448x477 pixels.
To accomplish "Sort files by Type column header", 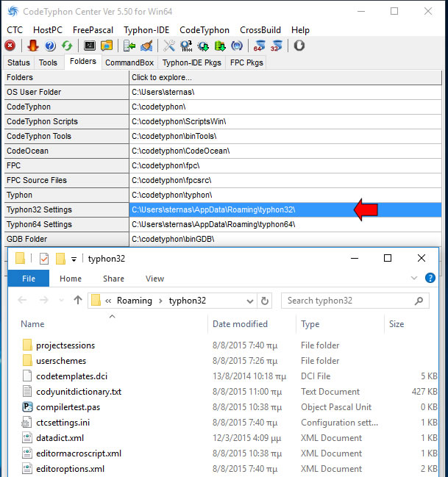I will 310,324.
